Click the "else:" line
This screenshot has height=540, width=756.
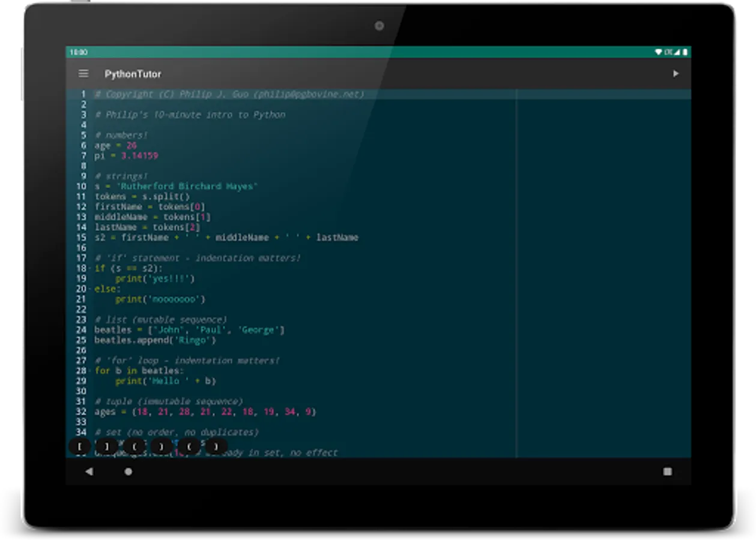point(108,289)
